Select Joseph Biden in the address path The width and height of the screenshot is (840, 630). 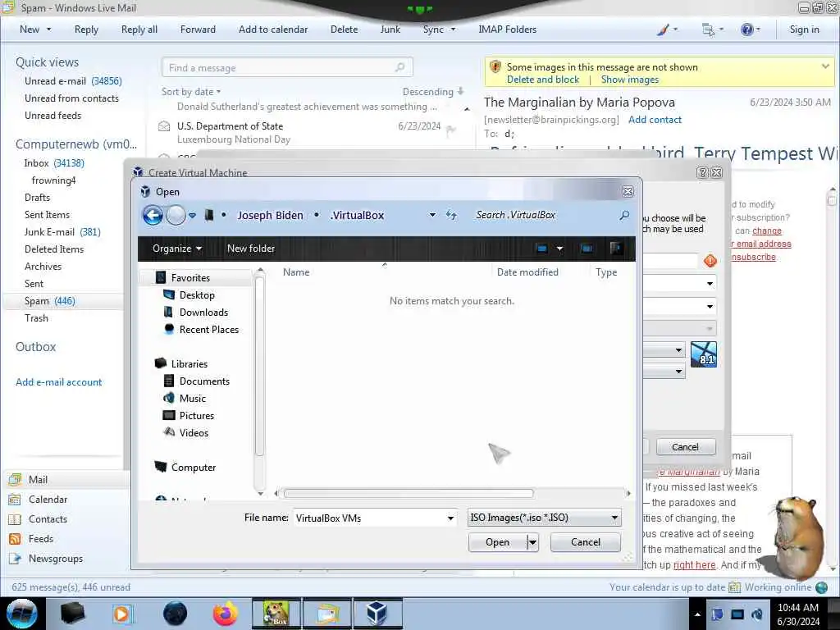[x=270, y=216]
